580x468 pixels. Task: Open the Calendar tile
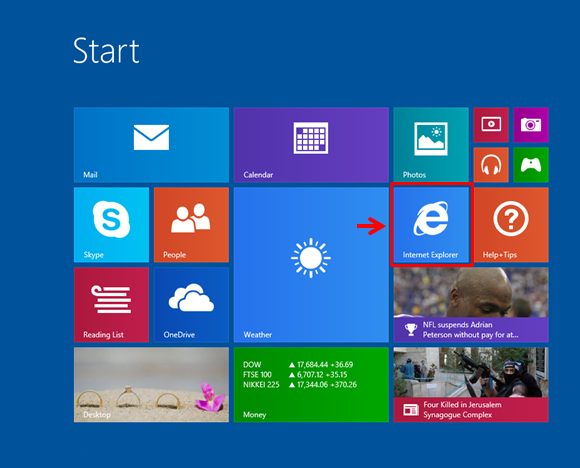311,145
